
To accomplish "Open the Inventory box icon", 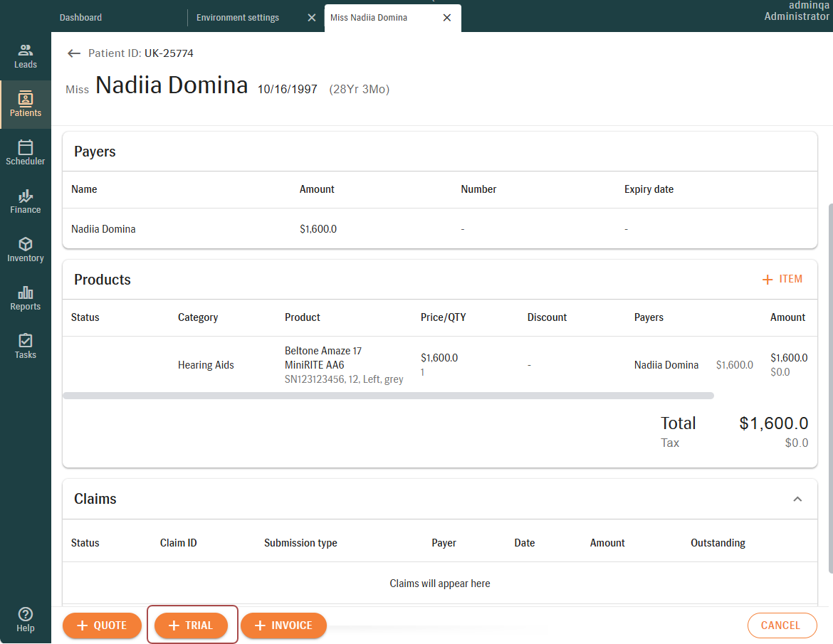I will point(26,245).
